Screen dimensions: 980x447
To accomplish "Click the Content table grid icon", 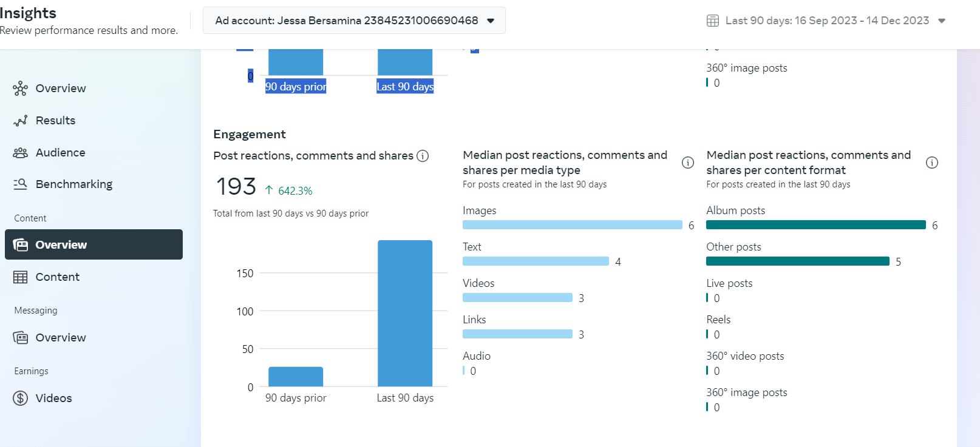I will (x=21, y=277).
